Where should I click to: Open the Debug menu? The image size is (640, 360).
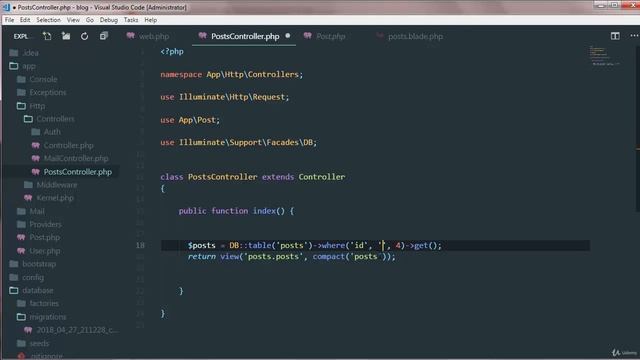pos(109,20)
